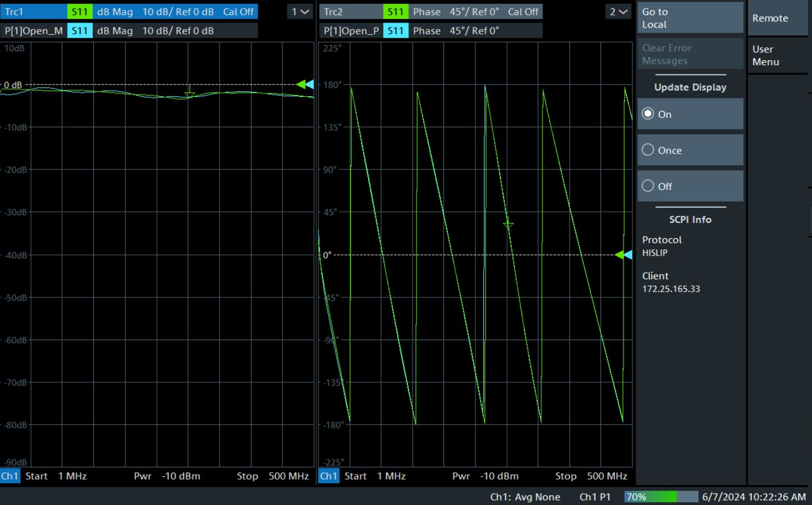Click Start 1 MHz in right diagram
This screenshot has height=505, width=812.
click(375, 476)
